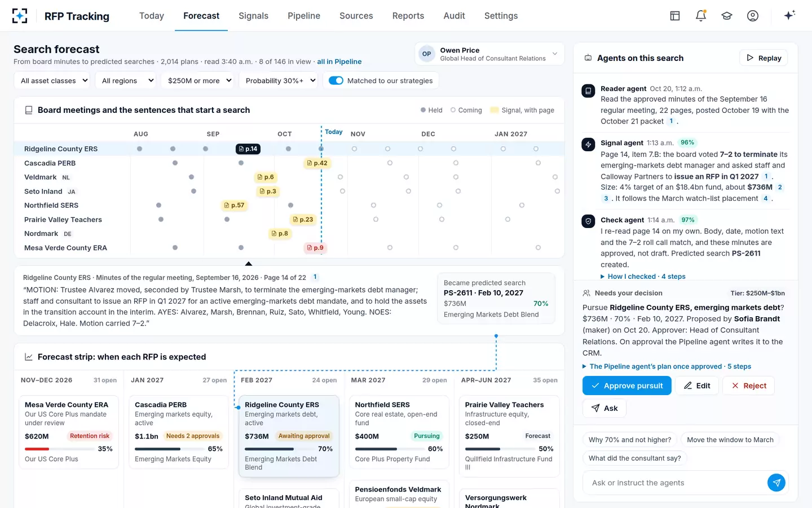Click the all in Pipeline link

pos(339,62)
